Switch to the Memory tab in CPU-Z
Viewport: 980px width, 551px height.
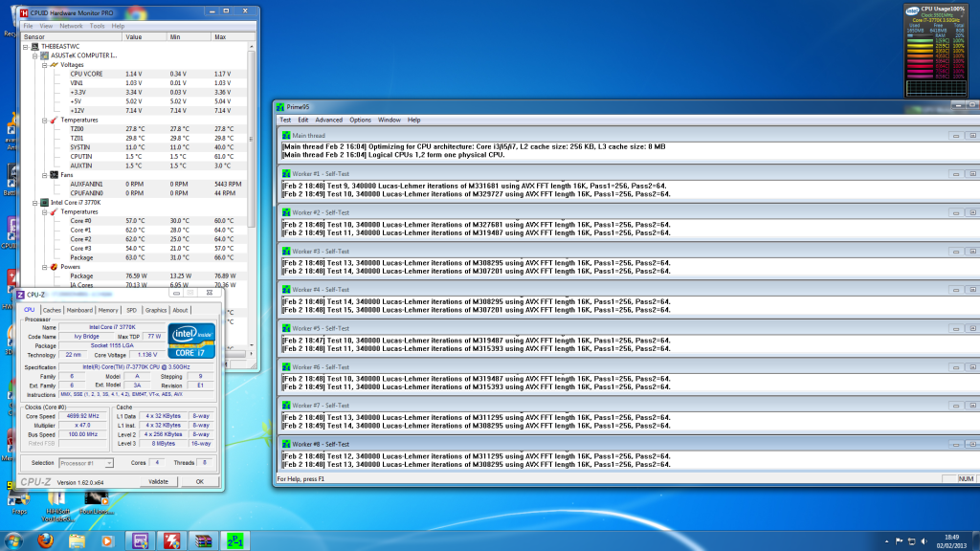[107, 310]
